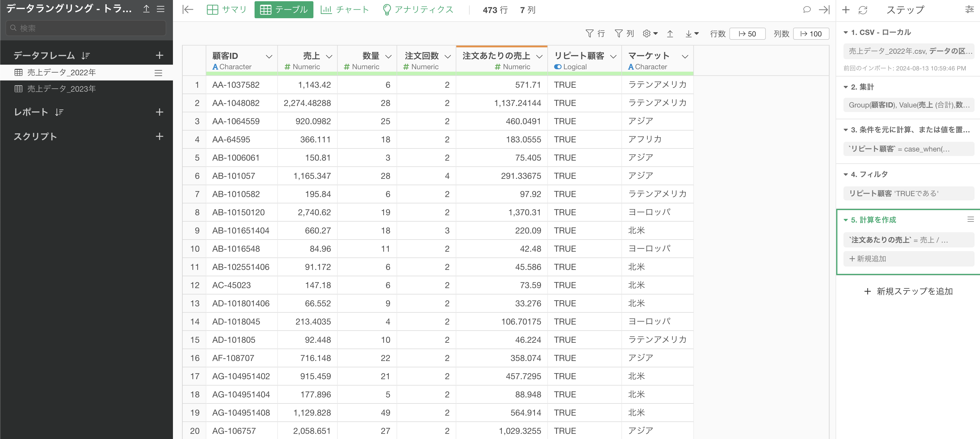The width and height of the screenshot is (980, 439).
Task: Open table settings gear dropdown
Action: click(x=650, y=33)
